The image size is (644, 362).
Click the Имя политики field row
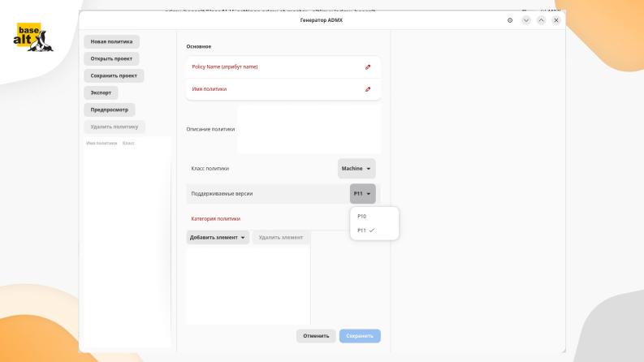coord(283,89)
